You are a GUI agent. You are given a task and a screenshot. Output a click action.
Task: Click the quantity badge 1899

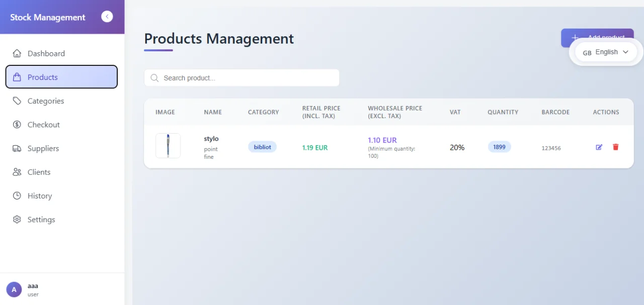[x=499, y=147]
